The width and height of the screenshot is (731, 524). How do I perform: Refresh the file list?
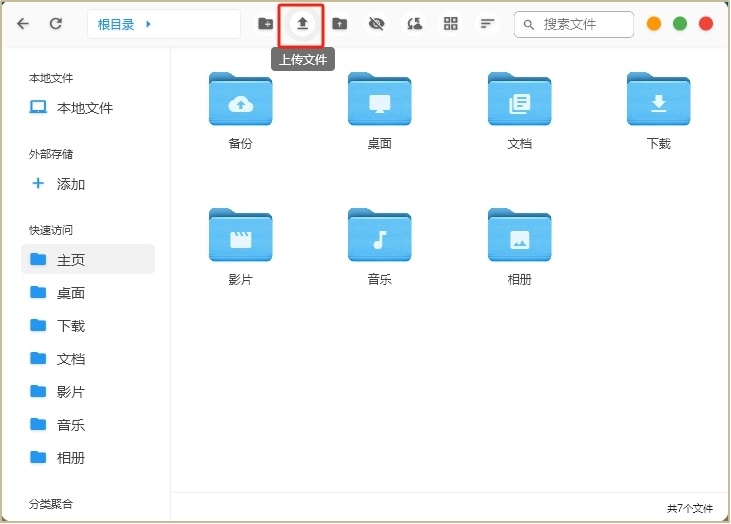coord(56,23)
